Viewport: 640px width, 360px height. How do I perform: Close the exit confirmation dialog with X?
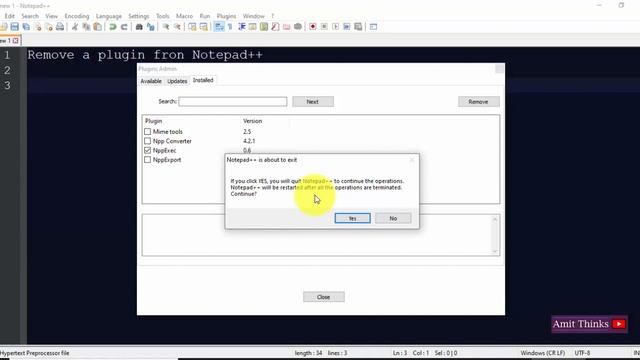click(412, 160)
